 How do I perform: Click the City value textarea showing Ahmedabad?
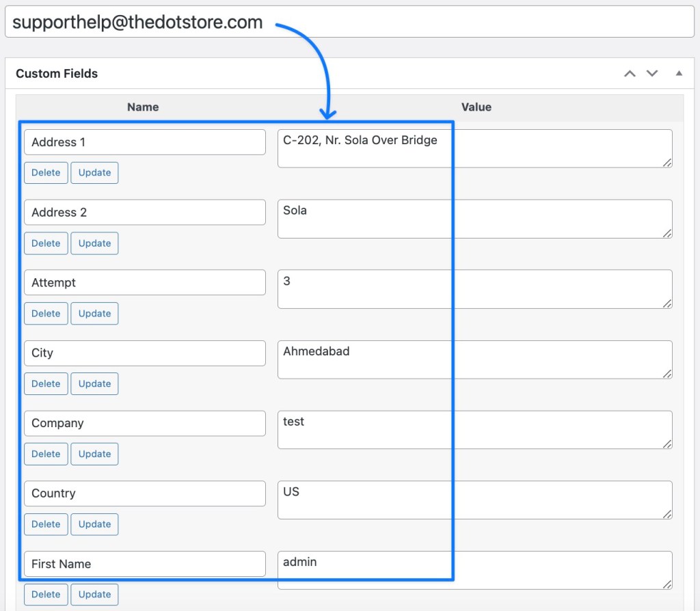[475, 359]
